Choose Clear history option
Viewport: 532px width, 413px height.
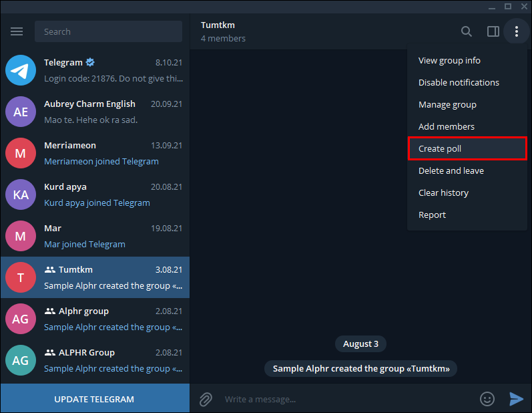(x=467, y=193)
